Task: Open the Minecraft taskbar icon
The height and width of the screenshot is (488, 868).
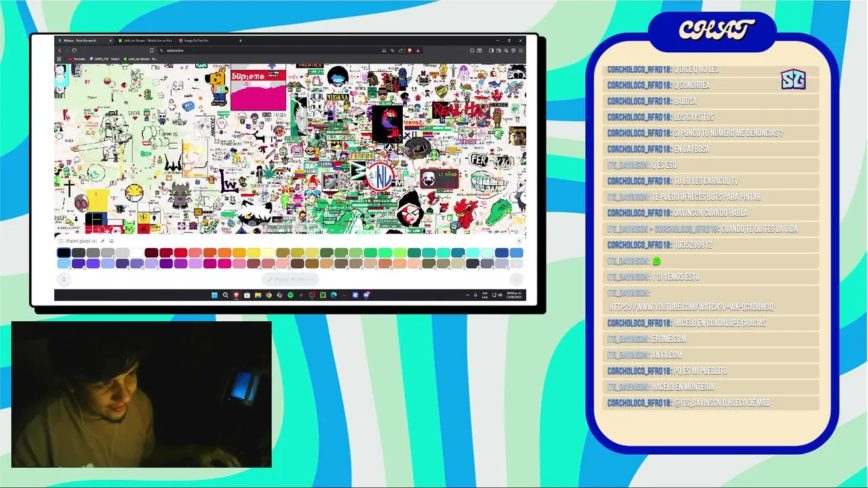Action: [x=323, y=295]
